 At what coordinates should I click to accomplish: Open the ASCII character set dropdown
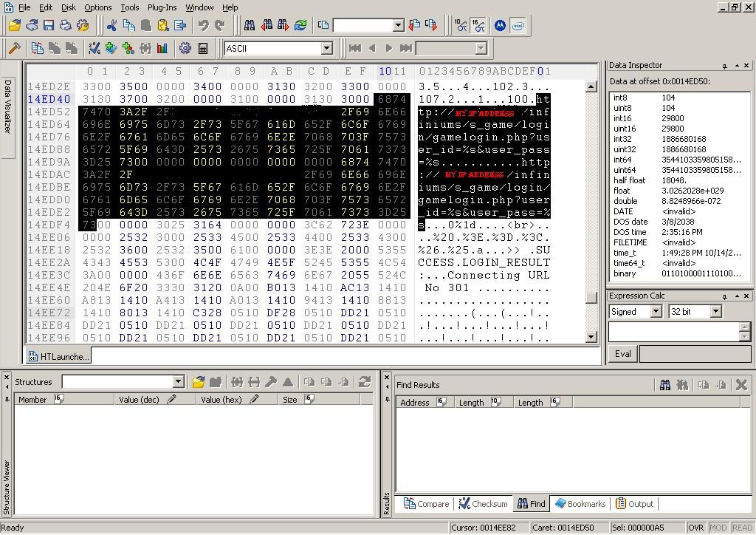coord(326,49)
